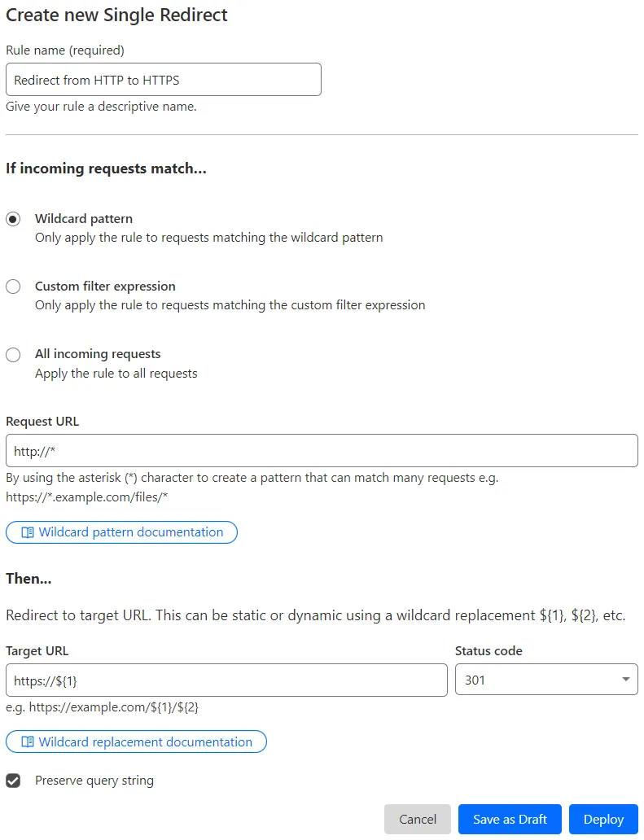Select All incoming requests
The height and width of the screenshot is (840, 644).
click(x=13, y=354)
